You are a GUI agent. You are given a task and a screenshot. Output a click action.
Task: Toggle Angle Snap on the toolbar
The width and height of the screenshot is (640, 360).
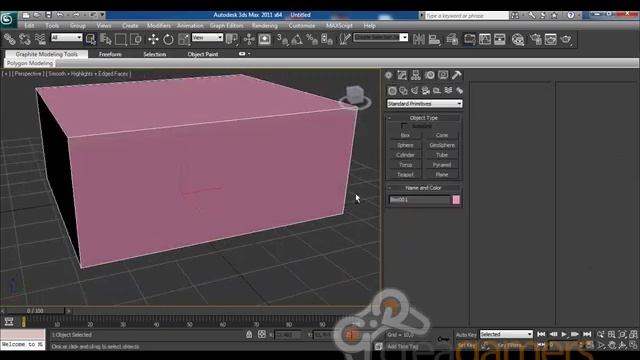point(297,39)
